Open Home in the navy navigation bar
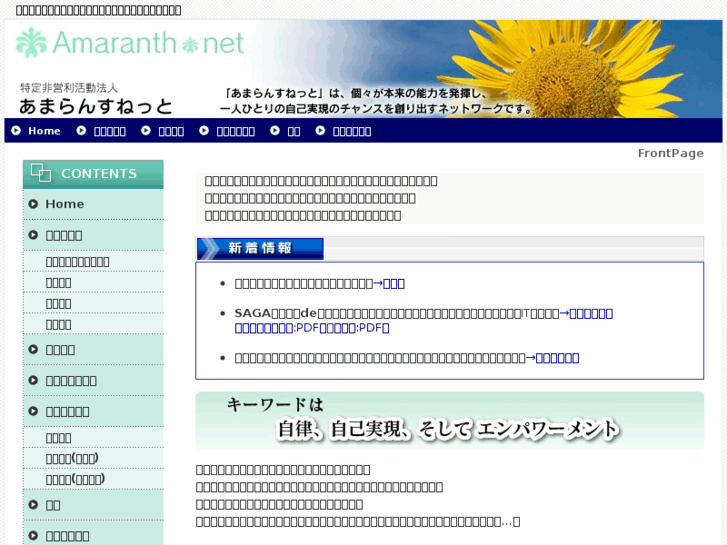The height and width of the screenshot is (545, 727). 44,131
